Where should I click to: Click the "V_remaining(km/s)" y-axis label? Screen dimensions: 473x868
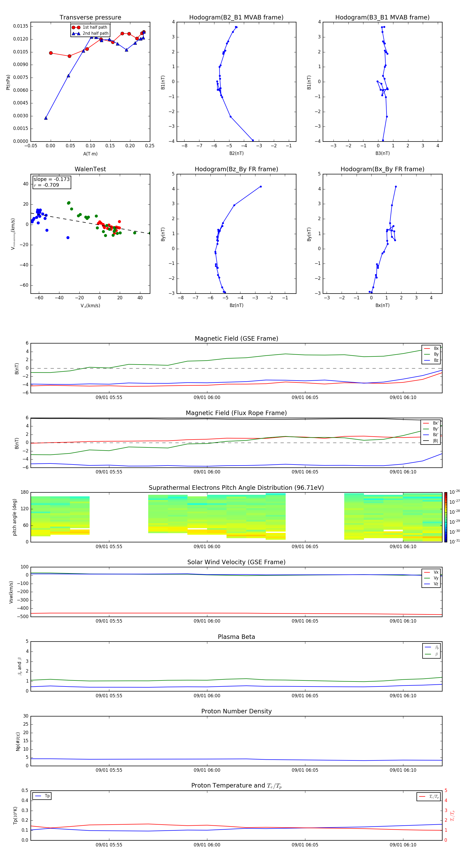pos(13,234)
